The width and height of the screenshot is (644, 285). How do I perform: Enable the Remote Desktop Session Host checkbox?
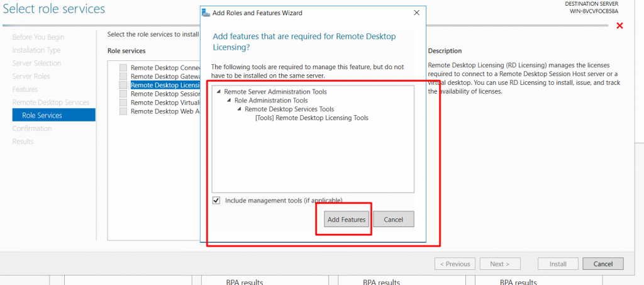[123, 94]
